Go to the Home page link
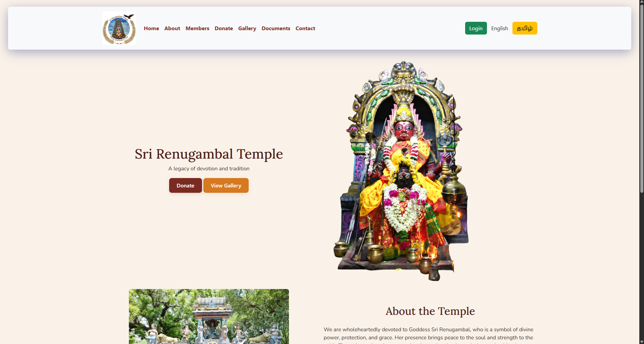Screen dimensions: 644x344 (x=151, y=28)
